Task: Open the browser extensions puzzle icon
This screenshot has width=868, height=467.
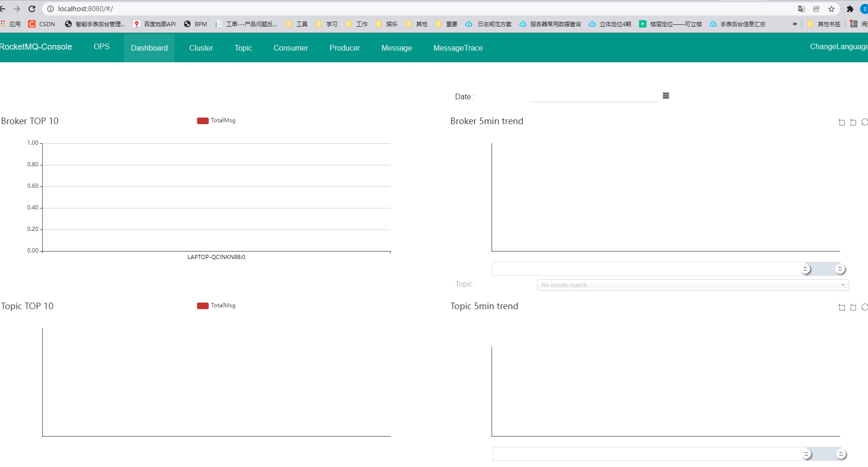Action: coord(850,9)
